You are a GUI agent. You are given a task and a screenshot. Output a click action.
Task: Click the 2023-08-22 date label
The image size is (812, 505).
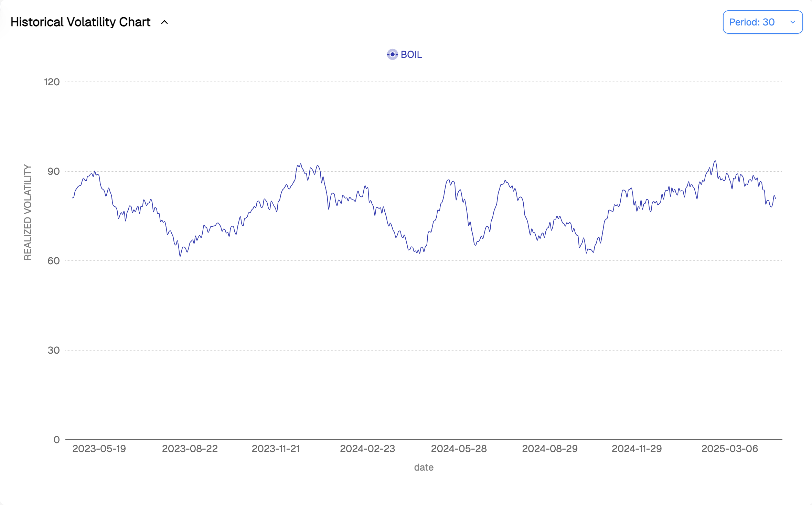(x=190, y=449)
